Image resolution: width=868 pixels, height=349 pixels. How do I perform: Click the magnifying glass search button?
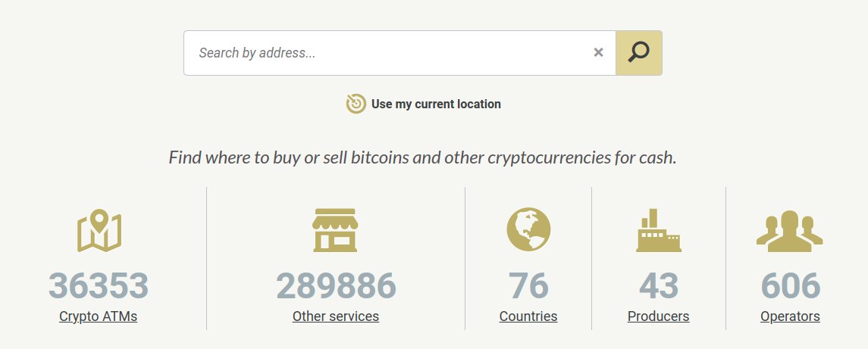tap(639, 53)
